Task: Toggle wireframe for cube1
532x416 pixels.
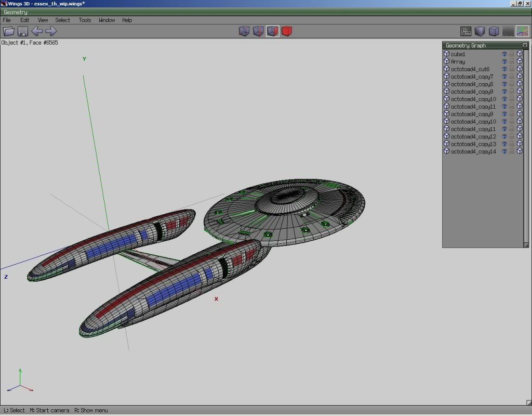Action: (520, 54)
